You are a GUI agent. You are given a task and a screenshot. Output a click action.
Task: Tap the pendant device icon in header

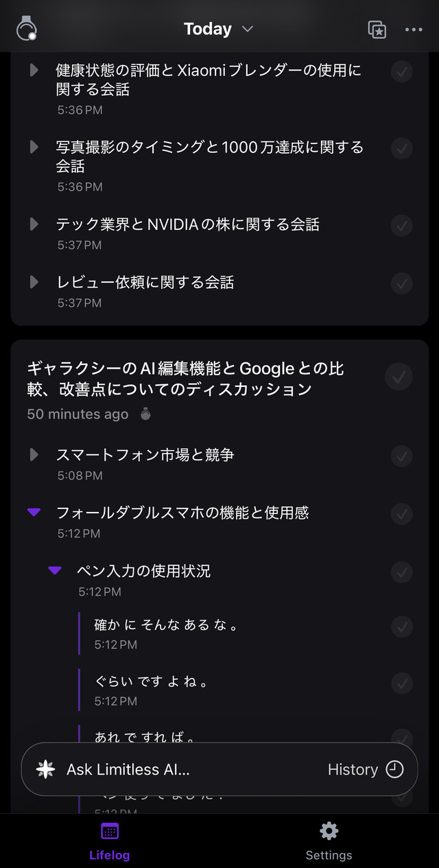tap(27, 29)
